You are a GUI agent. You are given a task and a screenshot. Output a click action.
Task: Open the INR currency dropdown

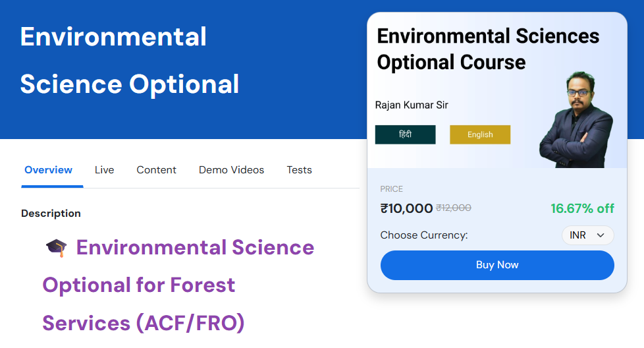(587, 235)
